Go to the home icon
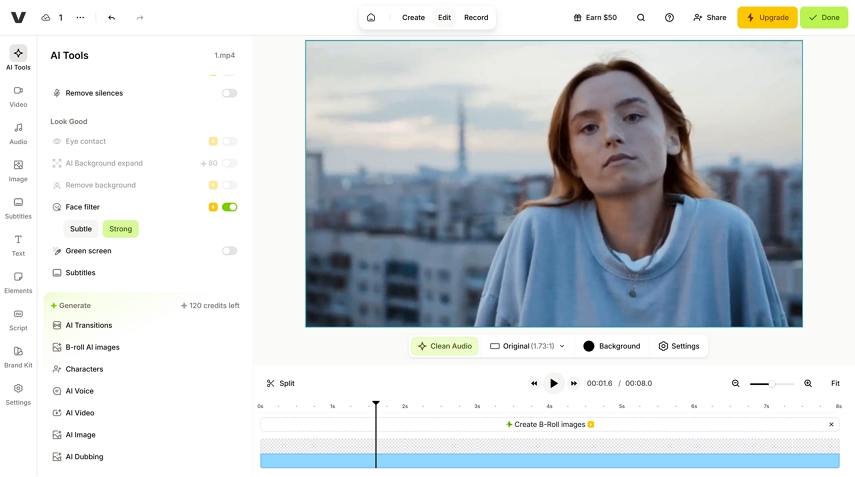Image resolution: width=855 pixels, height=477 pixels. (x=371, y=17)
